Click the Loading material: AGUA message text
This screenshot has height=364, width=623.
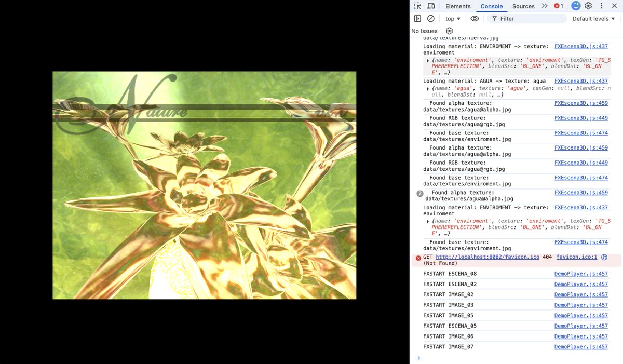click(x=484, y=81)
